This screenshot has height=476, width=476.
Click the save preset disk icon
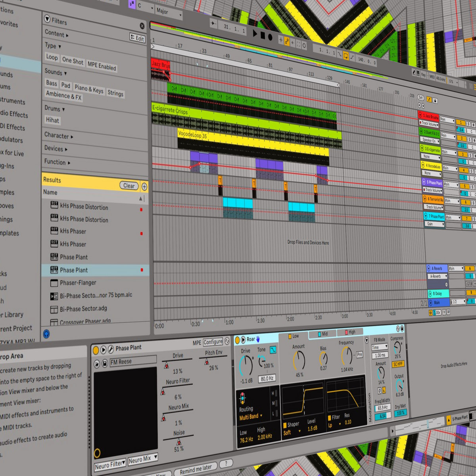(x=104, y=363)
